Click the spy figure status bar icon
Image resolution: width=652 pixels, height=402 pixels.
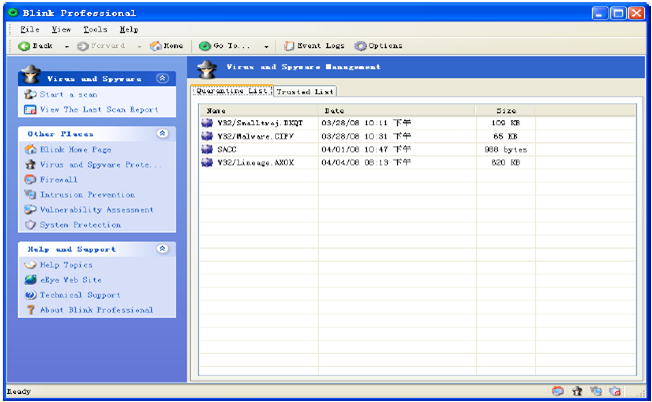click(x=577, y=391)
